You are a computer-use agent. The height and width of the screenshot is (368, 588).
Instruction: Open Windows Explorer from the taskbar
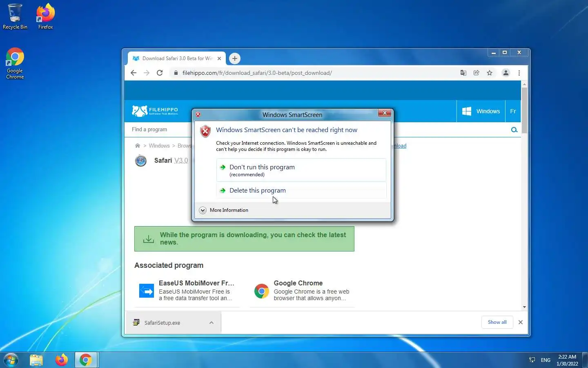(x=36, y=360)
